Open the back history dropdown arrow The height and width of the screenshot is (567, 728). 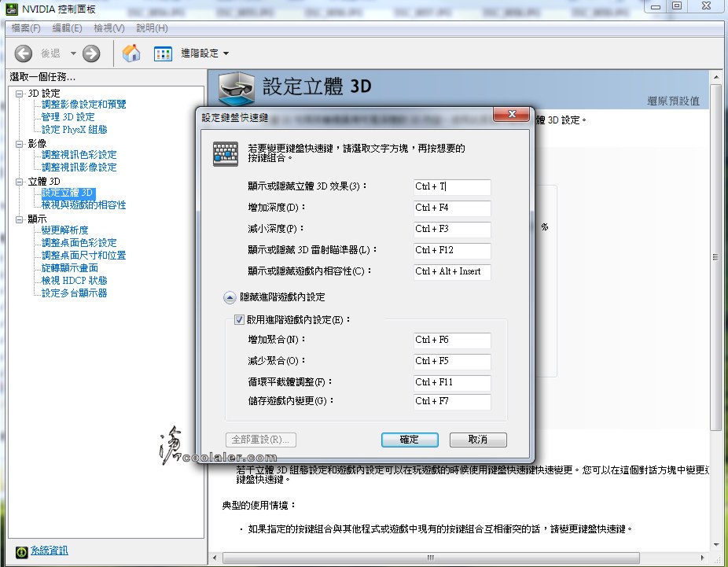pos(73,53)
